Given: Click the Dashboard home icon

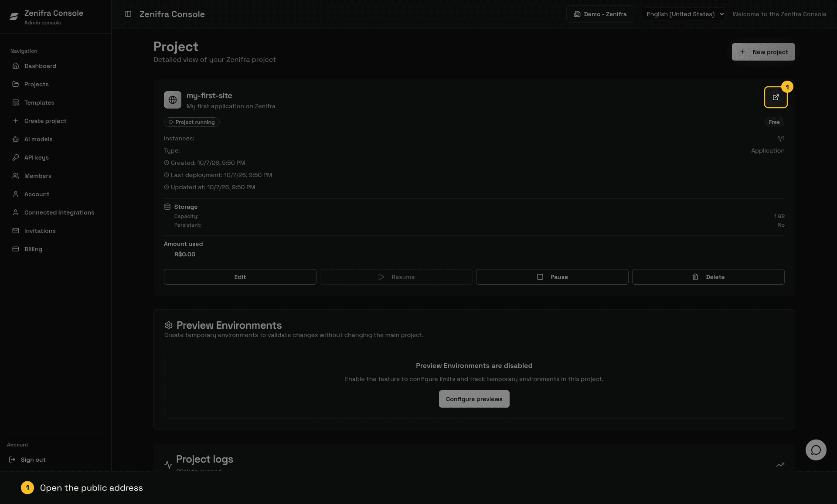Looking at the screenshot, I should (x=16, y=66).
